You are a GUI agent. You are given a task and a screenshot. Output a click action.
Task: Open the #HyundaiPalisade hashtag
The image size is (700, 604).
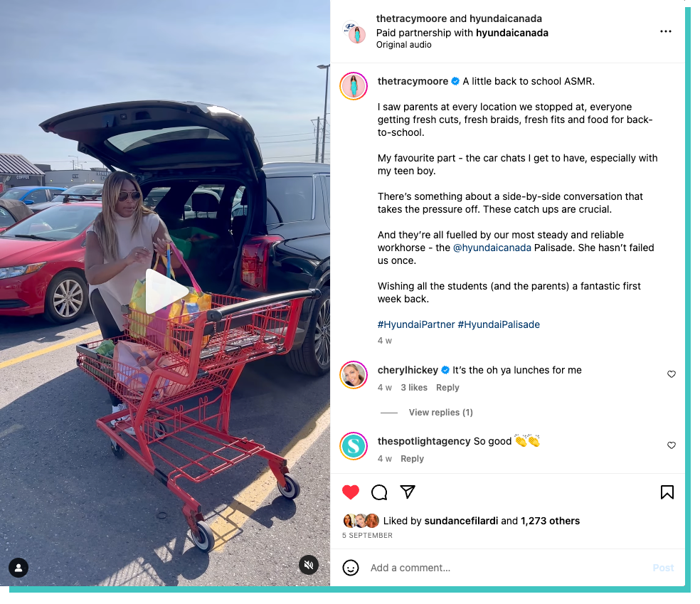coord(499,324)
